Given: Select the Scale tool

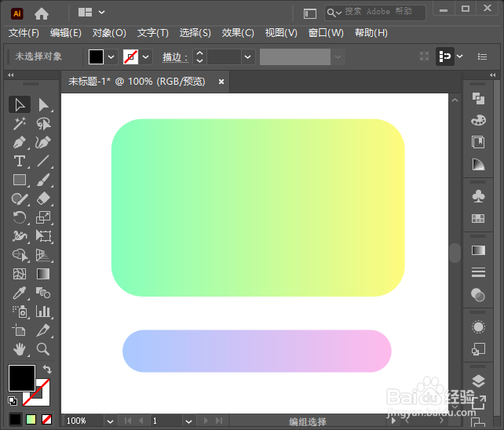Looking at the screenshot, I should pyautogui.click(x=43, y=217).
